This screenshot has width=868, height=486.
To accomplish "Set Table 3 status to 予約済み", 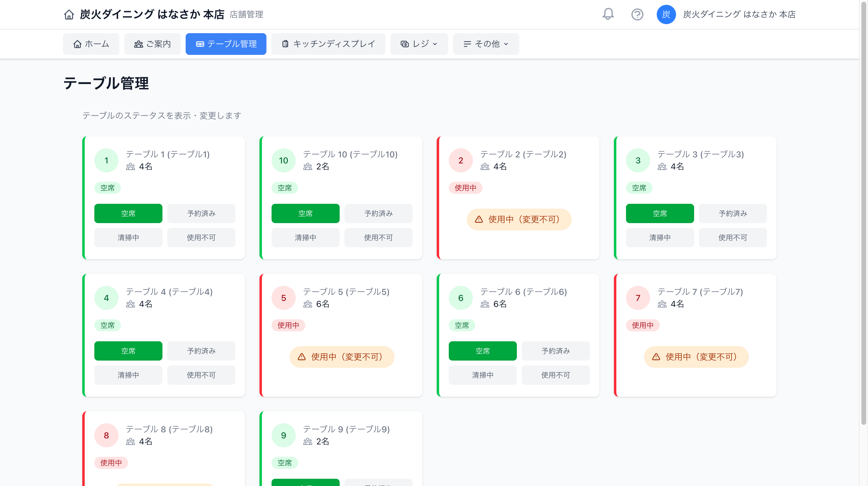I will pos(733,213).
